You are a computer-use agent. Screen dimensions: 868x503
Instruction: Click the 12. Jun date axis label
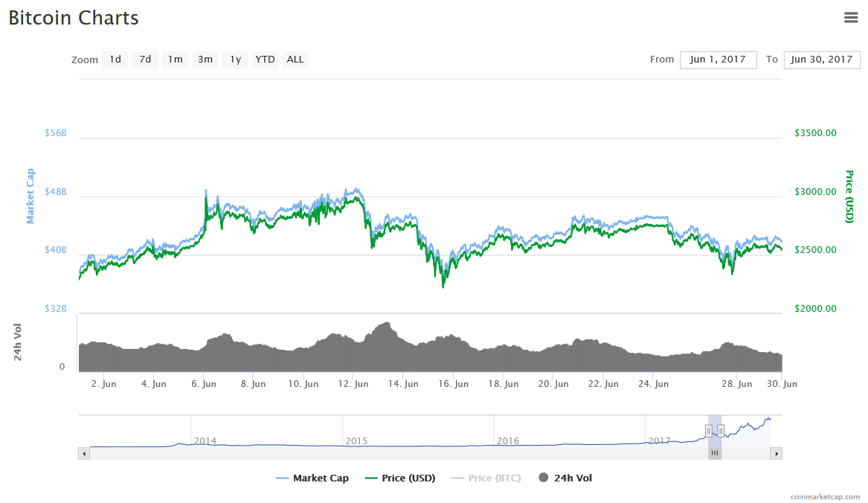click(353, 384)
